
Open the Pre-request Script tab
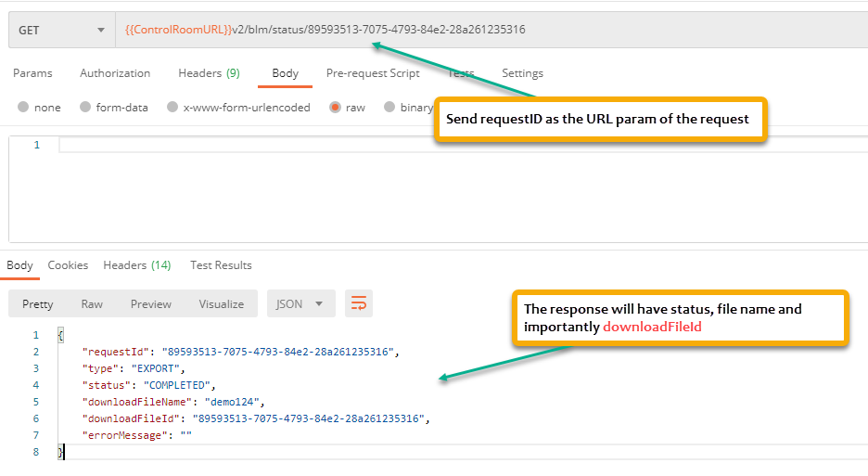point(373,73)
